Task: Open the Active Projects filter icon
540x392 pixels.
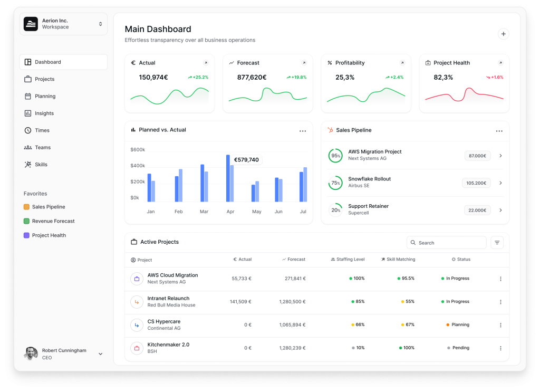Action: tap(497, 243)
